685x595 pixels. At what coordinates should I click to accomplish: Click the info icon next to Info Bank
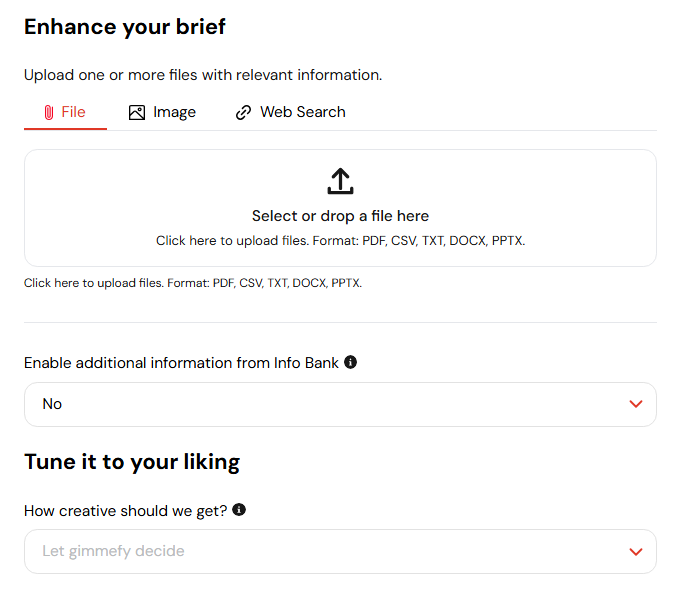350,362
